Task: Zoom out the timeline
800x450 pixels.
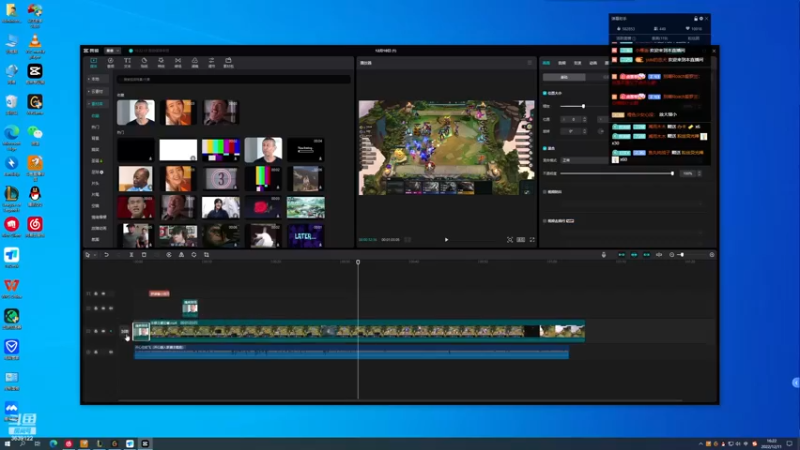Action: point(671,255)
